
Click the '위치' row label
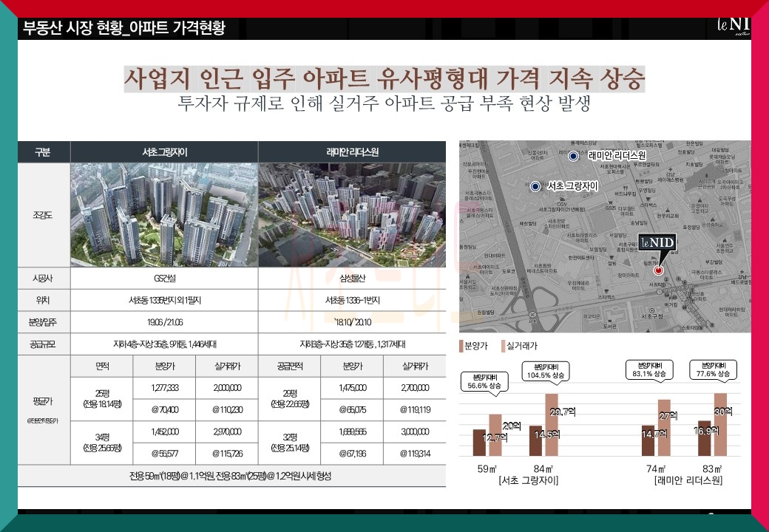(44, 300)
